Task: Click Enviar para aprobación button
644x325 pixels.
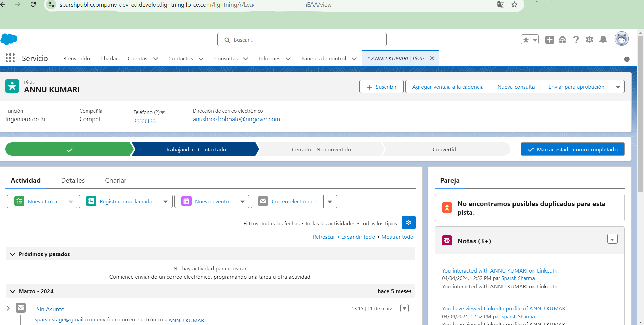Action: point(576,87)
